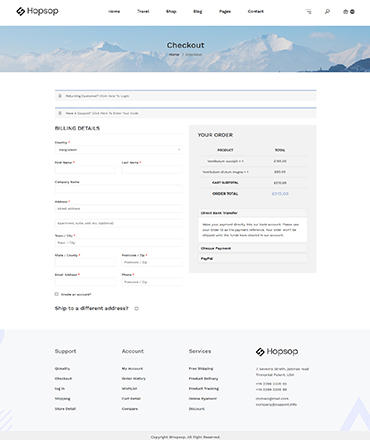Open the Cart Detail footer link
The image size is (370, 440).
pos(131,399)
